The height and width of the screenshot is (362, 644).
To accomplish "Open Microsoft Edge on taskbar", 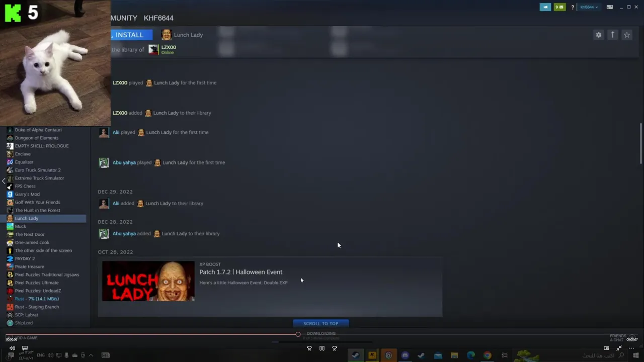I will (471, 355).
